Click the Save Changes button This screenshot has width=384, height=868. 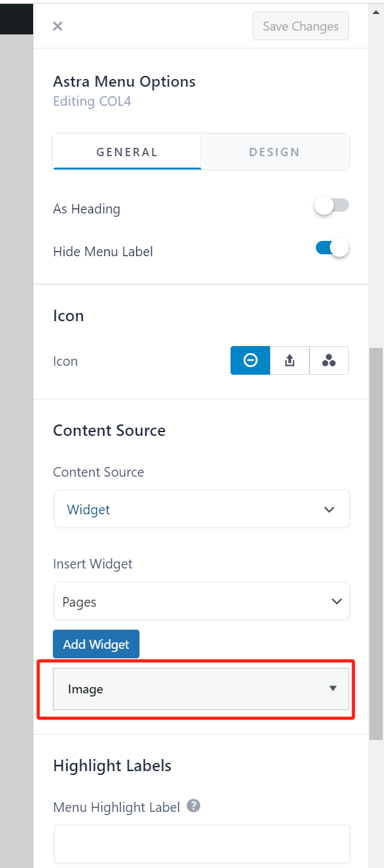(301, 25)
